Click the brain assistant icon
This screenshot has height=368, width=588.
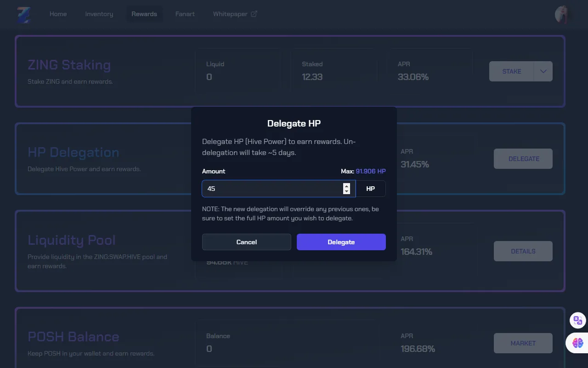(x=578, y=343)
